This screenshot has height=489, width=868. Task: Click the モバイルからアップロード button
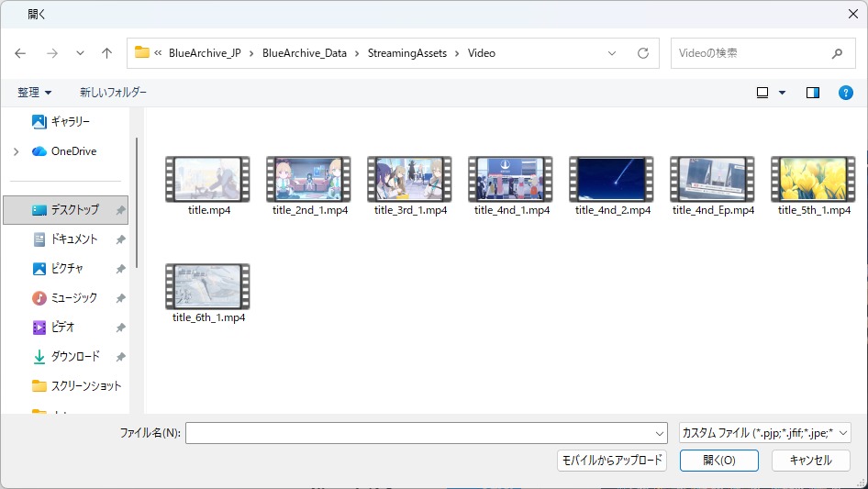point(612,461)
